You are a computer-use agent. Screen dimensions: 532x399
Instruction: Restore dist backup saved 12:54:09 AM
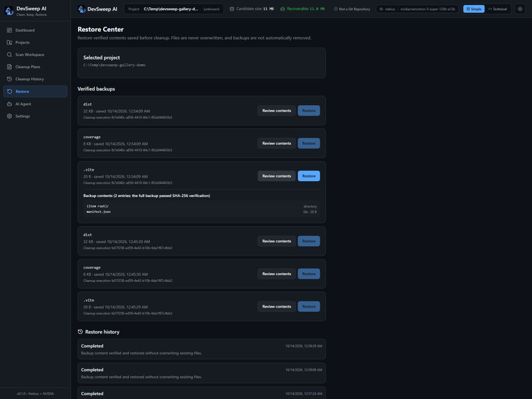pos(308,111)
